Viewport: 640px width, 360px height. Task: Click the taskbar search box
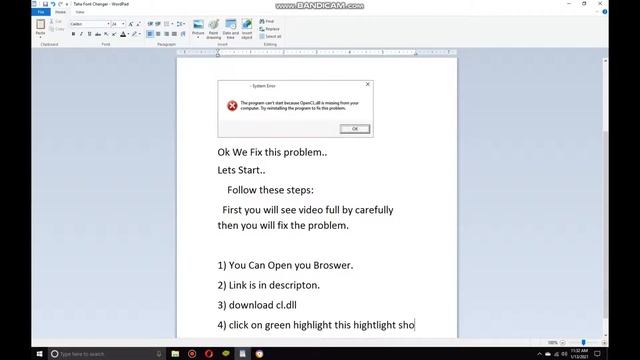click(107, 354)
